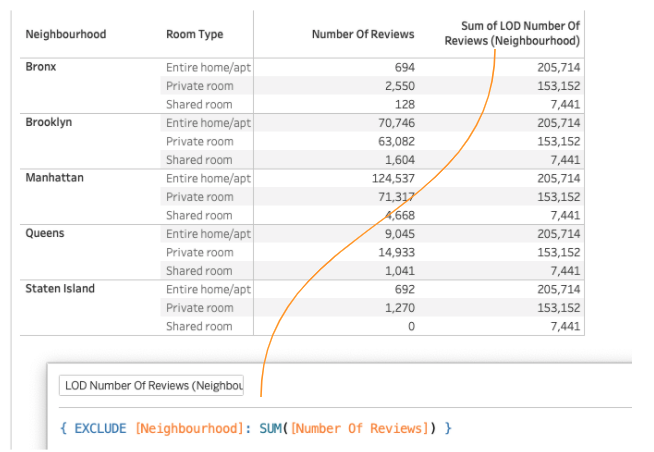The image size is (654, 452).
Task: Select the 14,933 reviews cell
Action: point(393,252)
